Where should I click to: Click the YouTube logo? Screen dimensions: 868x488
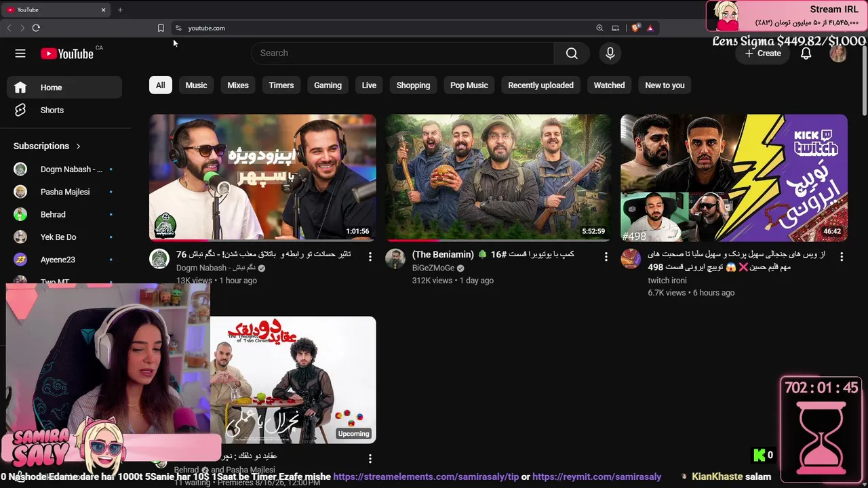click(66, 54)
